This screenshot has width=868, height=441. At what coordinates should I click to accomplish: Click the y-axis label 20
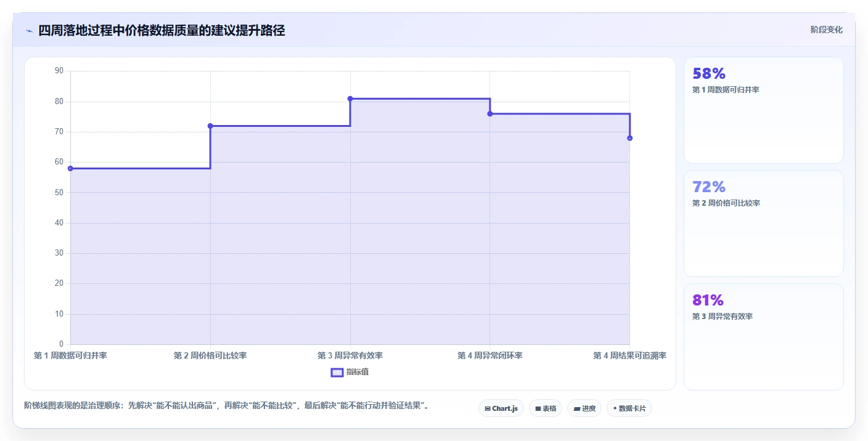pyautogui.click(x=59, y=283)
